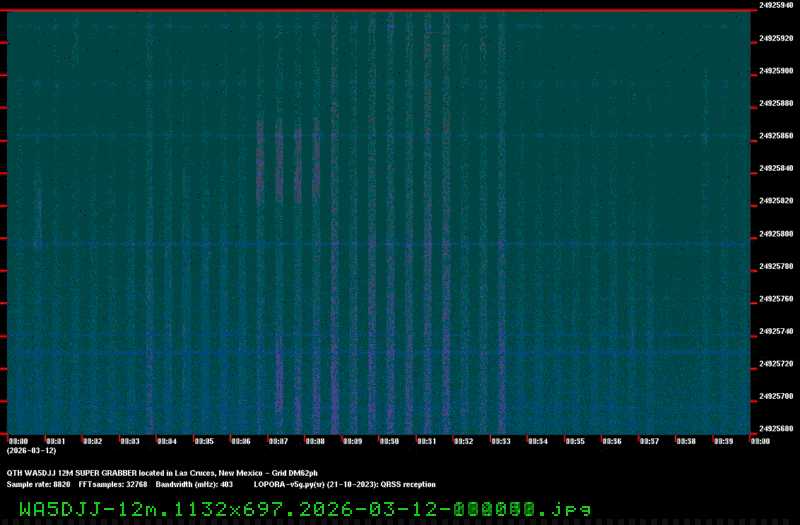Click the 00:10 time axis label

(x=388, y=441)
